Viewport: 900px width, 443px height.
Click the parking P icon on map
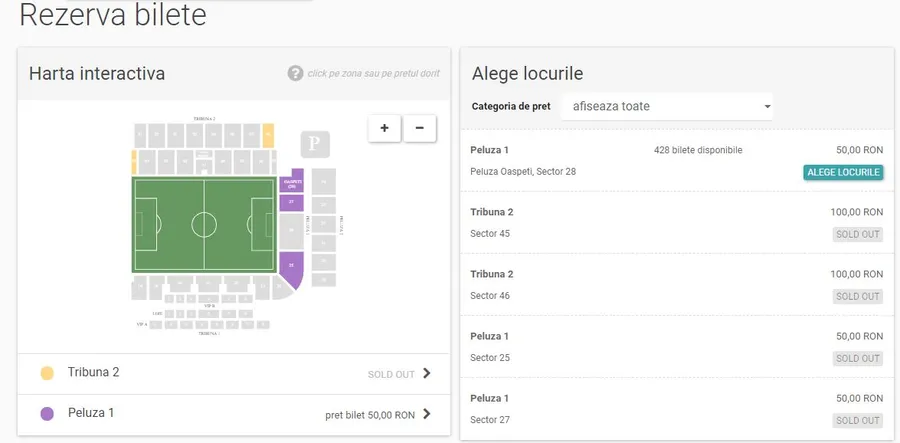pos(315,145)
